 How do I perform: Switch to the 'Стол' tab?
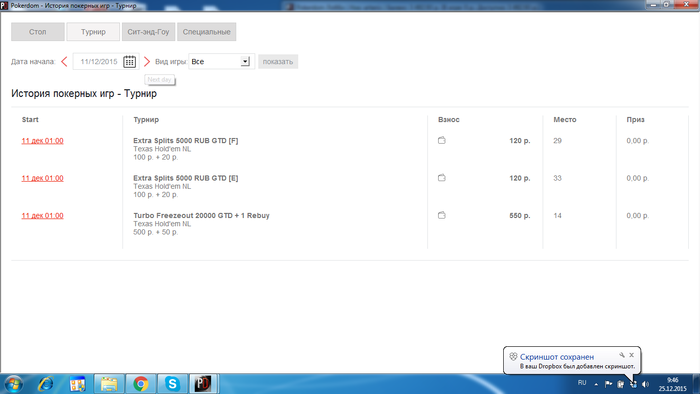(x=38, y=32)
